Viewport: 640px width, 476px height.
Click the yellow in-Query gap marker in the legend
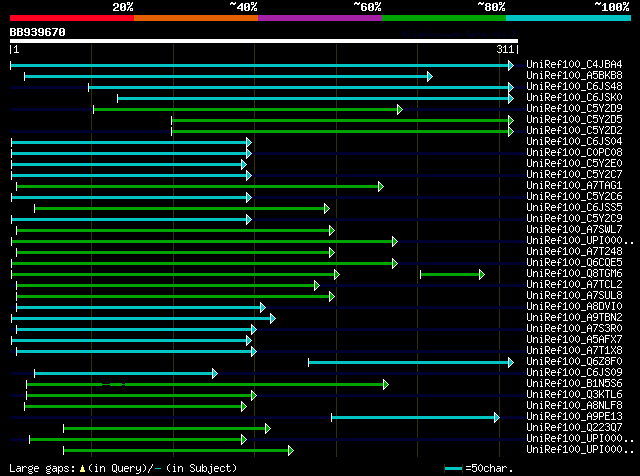(82, 468)
